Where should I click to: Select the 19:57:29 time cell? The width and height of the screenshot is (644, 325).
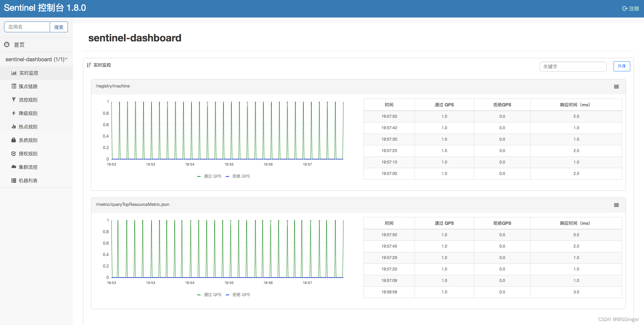(x=389, y=258)
